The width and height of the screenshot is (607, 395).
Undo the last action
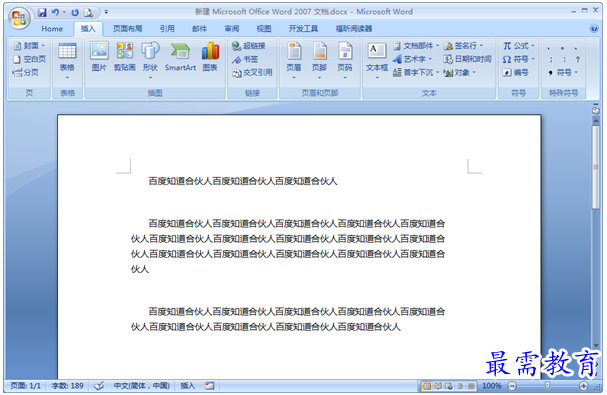pos(55,12)
